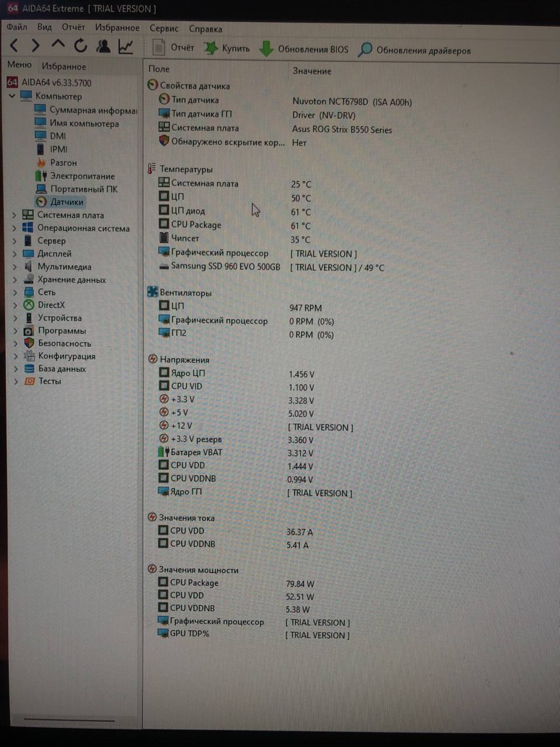Click Купить purchase button
560x747 pixels.
click(x=228, y=48)
